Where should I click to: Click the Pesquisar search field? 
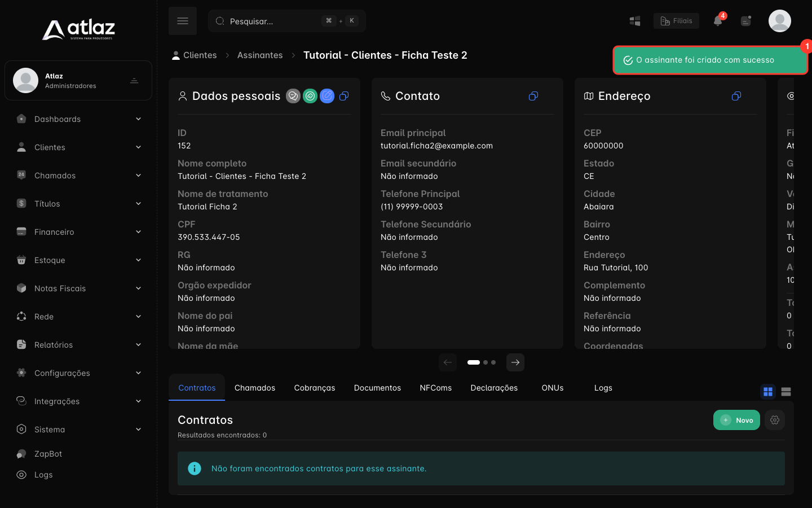pos(287,21)
